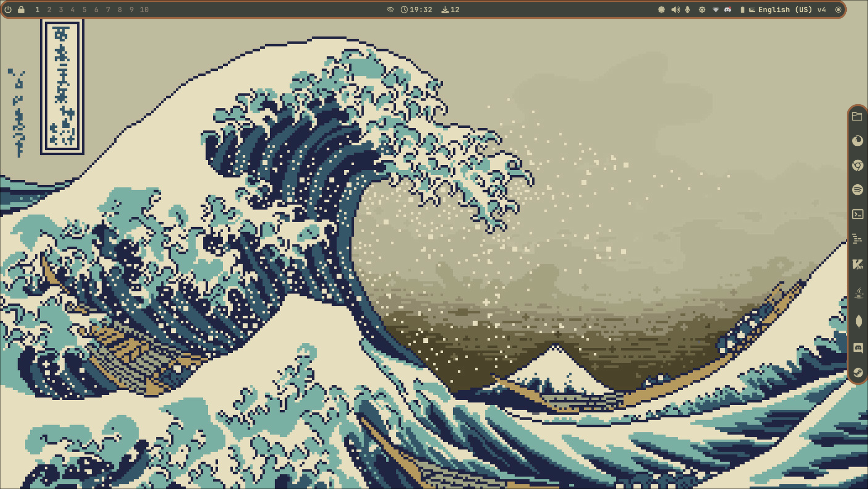
Task: Launch Steam from the dock
Action: pos(858,373)
